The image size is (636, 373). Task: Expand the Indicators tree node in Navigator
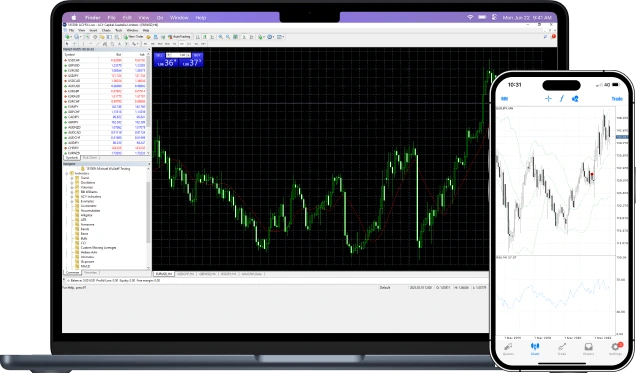click(x=67, y=173)
